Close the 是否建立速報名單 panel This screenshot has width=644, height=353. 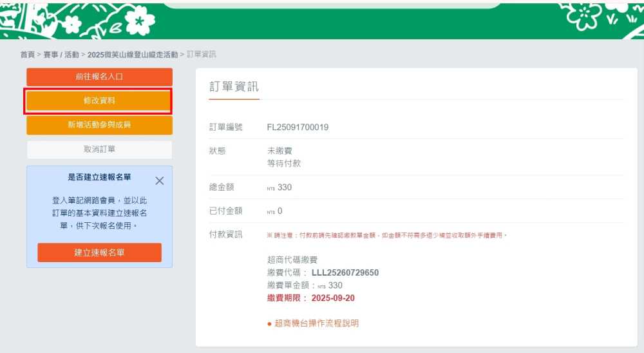click(x=160, y=181)
